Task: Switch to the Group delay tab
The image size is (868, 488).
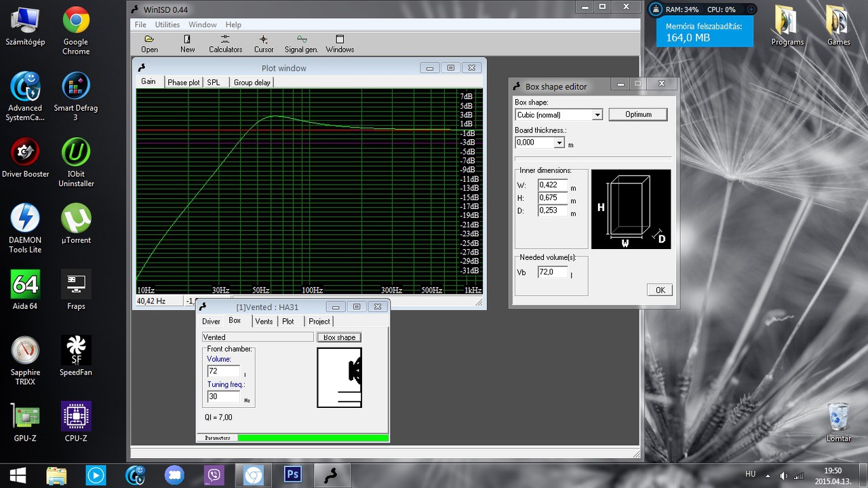Action: 252,83
